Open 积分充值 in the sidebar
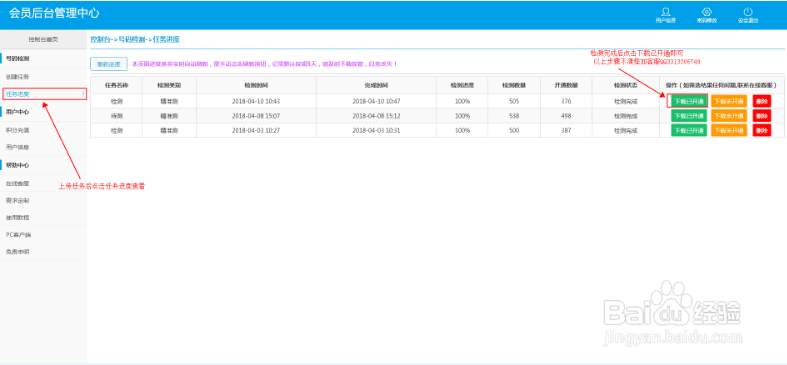The image size is (787, 365). coord(18,130)
